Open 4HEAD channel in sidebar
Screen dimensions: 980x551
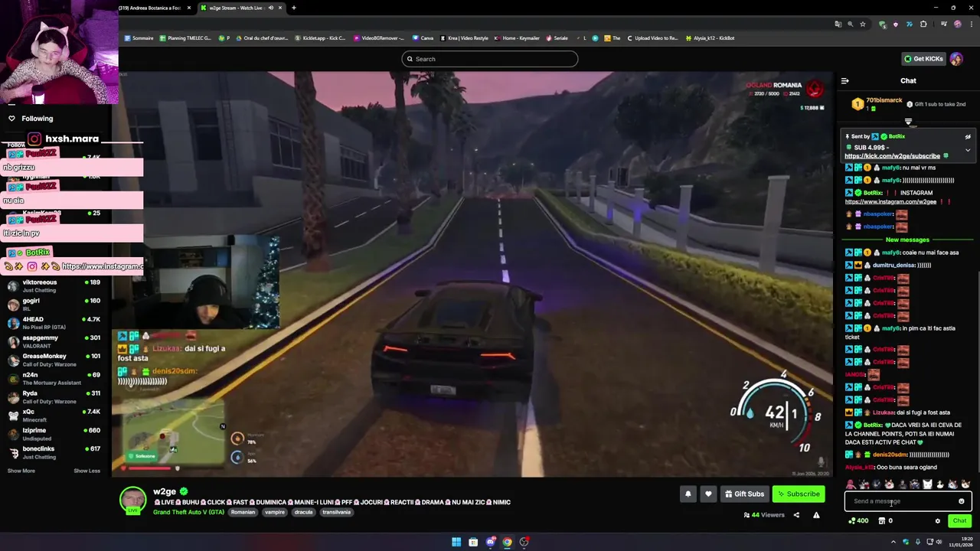tap(54, 322)
